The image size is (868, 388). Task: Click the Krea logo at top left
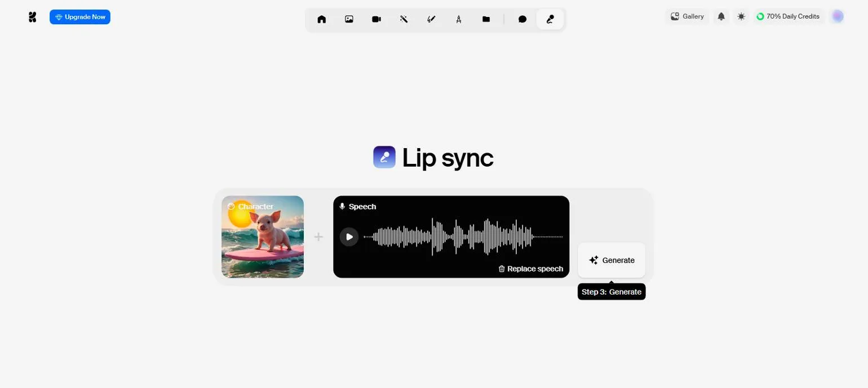coord(32,17)
